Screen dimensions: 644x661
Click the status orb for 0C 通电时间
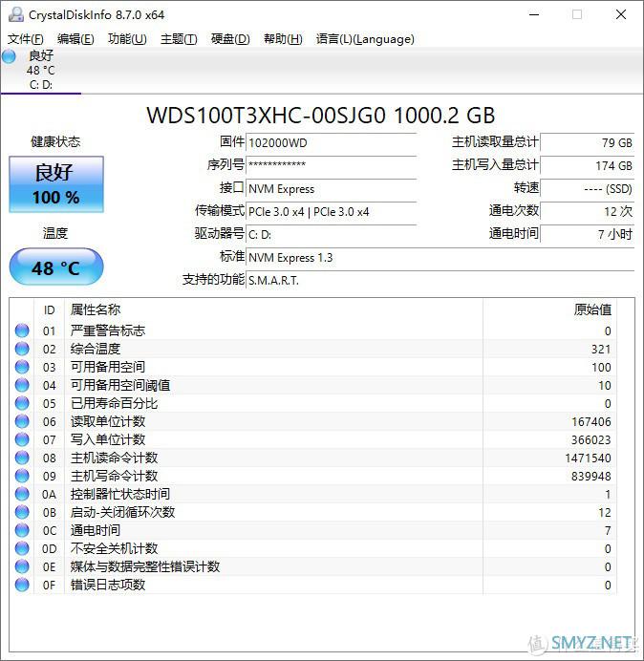(x=22, y=530)
